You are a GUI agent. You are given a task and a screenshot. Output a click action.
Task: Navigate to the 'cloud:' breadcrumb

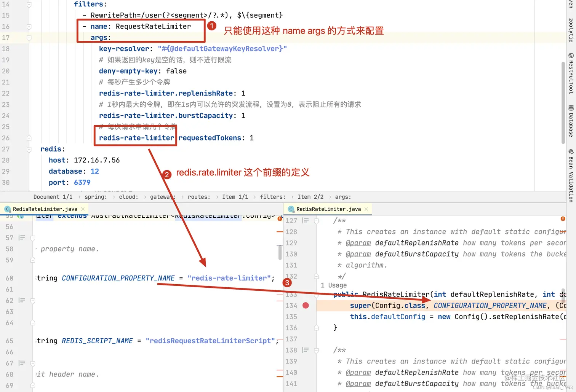pos(128,197)
